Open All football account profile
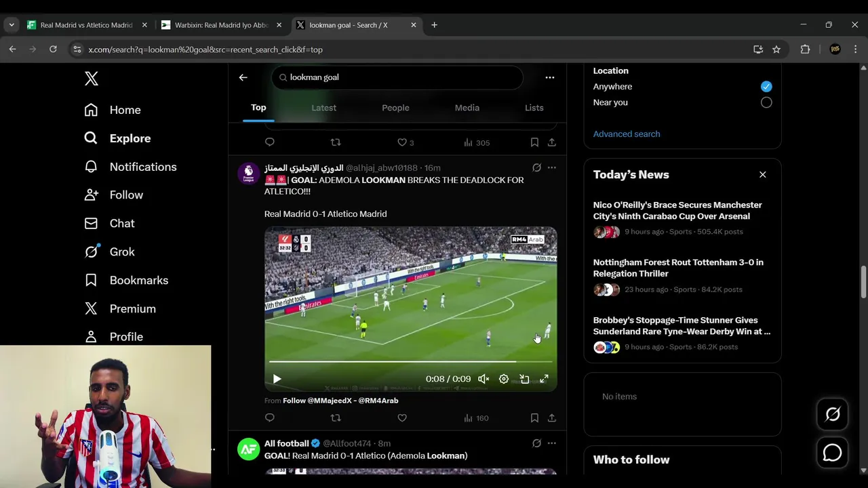 tap(286, 443)
